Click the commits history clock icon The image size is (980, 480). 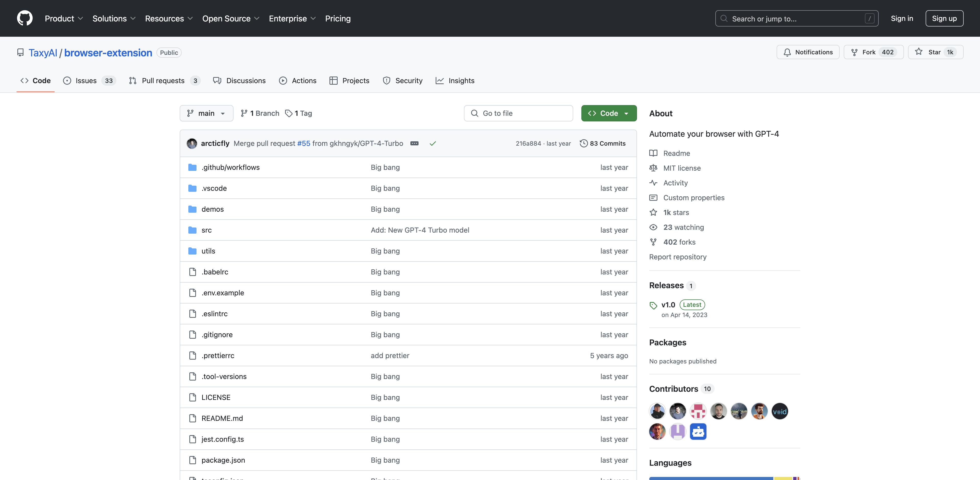(583, 143)
